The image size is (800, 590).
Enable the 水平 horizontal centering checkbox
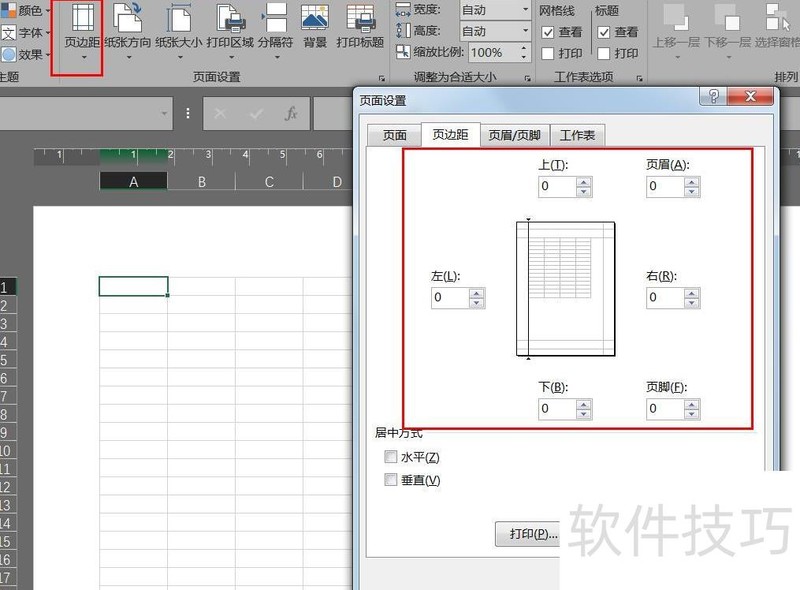point(390,457)
